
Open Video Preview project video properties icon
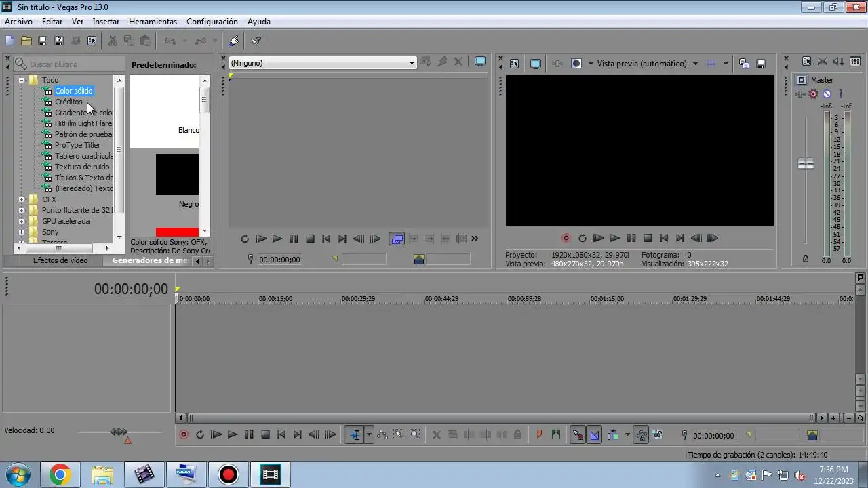pos(515,64)
